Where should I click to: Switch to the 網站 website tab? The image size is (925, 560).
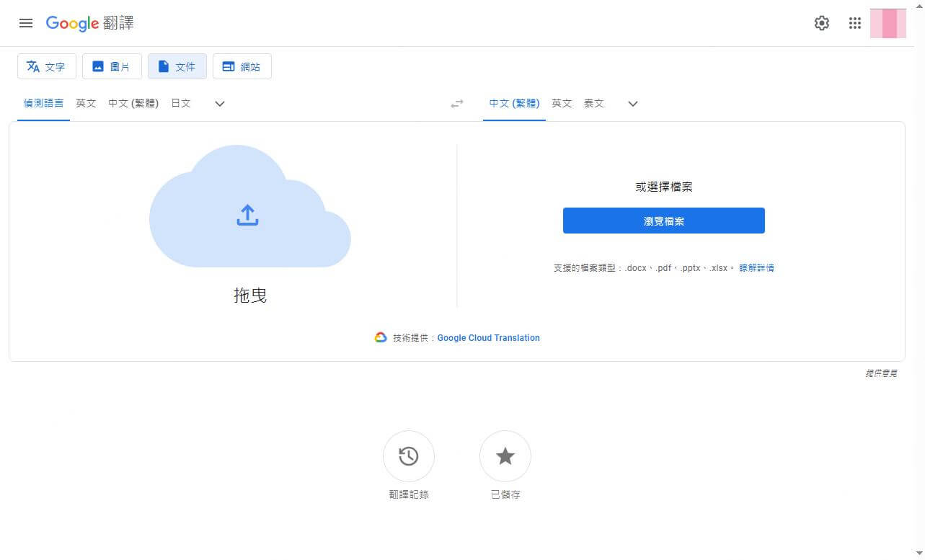tap(242, 66)
